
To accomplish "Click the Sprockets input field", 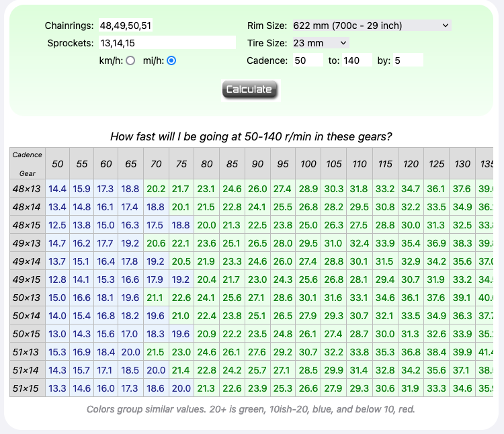I will (167, 43).
